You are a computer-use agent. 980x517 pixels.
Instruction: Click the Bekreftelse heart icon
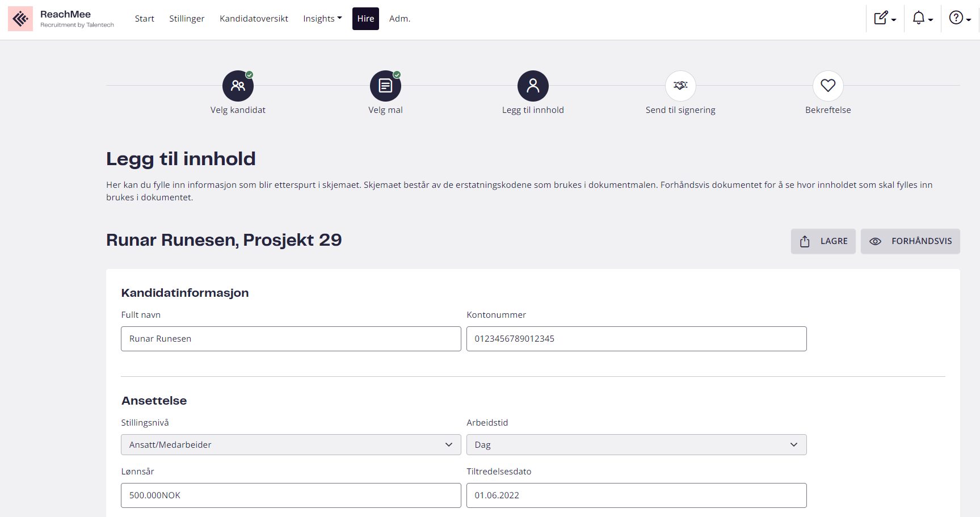828,86
